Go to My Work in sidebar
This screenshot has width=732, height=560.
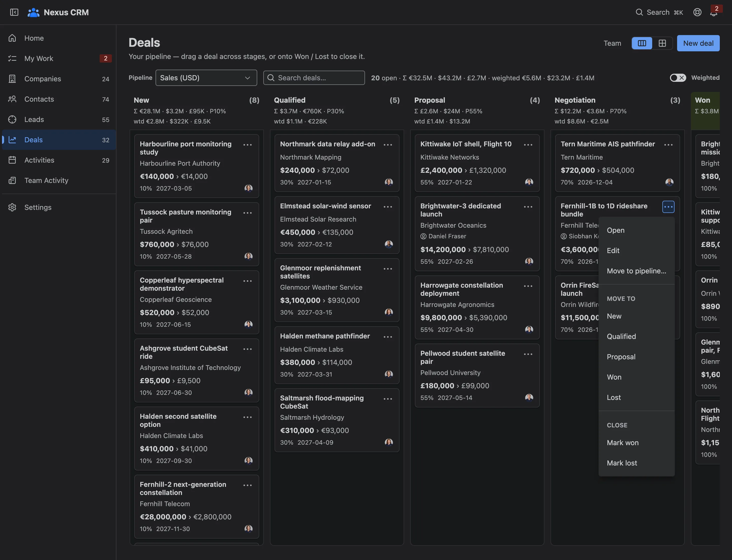tap(59, 58)
